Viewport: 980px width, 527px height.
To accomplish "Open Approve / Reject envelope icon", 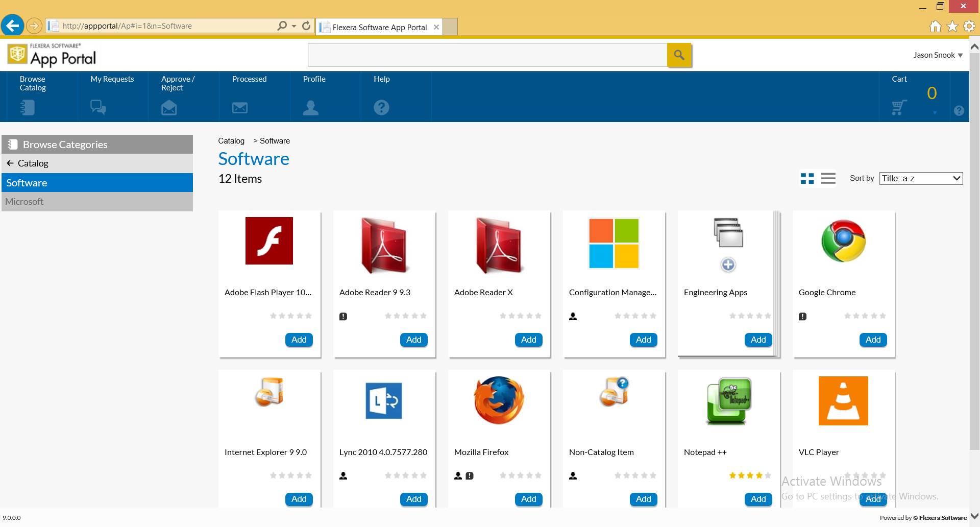I will [x=169, y=107].
